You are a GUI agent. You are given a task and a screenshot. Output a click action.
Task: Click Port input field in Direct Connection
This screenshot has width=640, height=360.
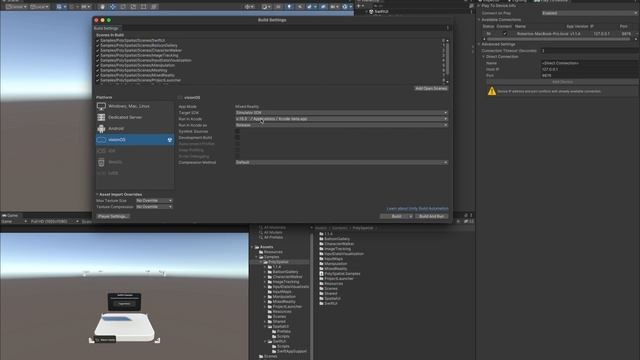pos(589,76)
